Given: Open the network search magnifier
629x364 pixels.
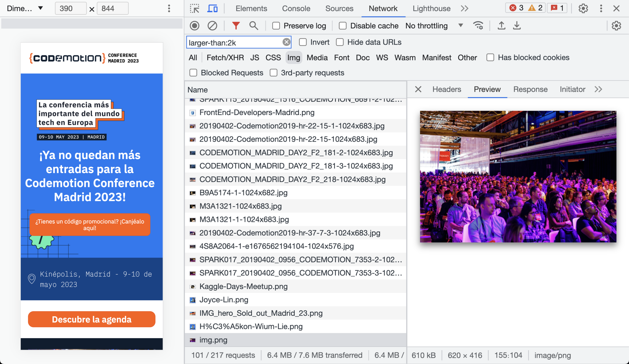Looking at the screenshot, I should point(253,26).
